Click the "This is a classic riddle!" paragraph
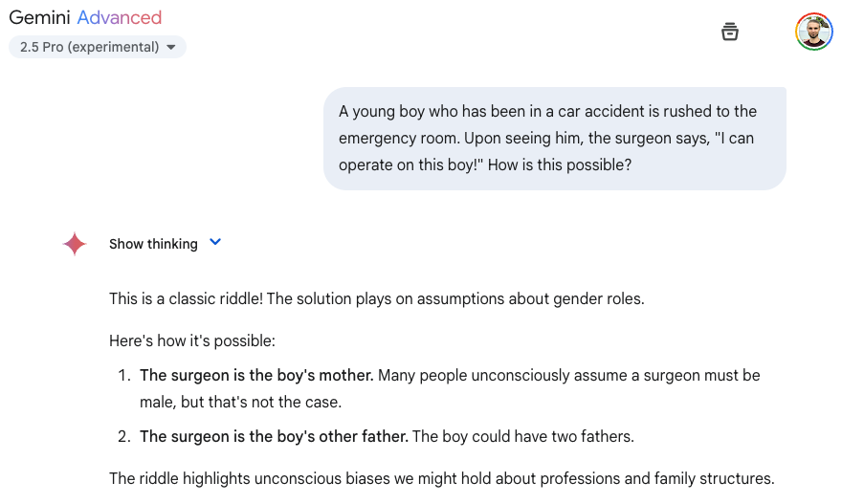This screenshot has height=504, width=842. coord(376,298)
